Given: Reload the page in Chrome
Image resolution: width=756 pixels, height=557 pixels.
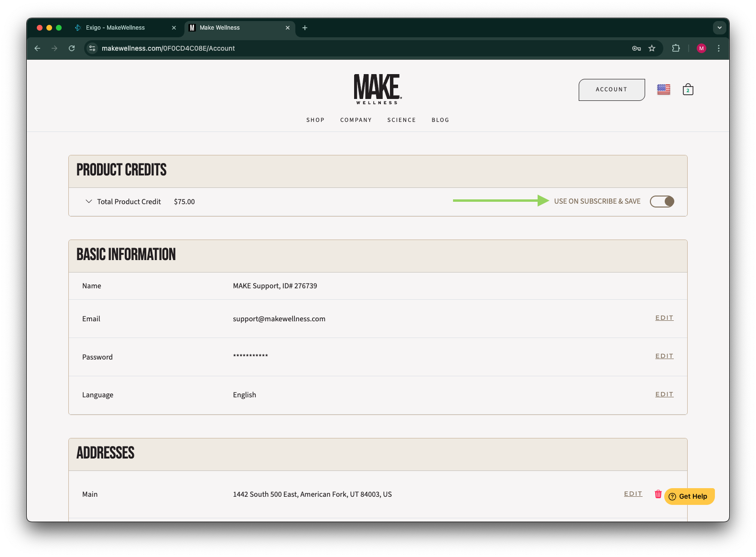Looking at the screenshot, I should 72,48.
